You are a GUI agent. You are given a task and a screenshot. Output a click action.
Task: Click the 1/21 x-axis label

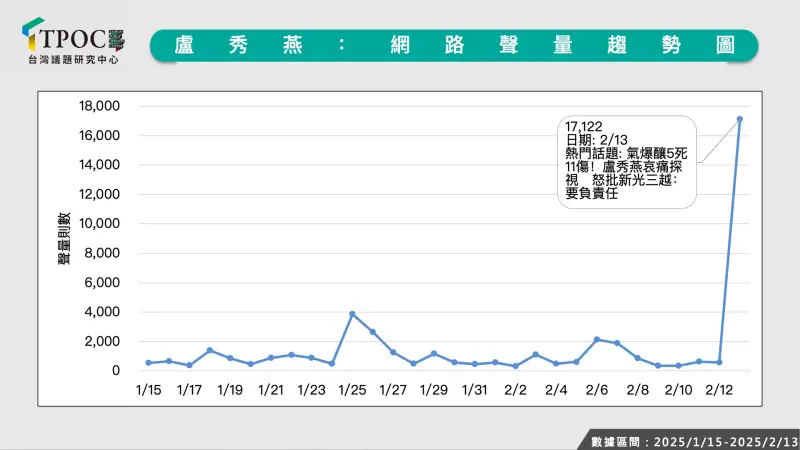coord(271,390)
